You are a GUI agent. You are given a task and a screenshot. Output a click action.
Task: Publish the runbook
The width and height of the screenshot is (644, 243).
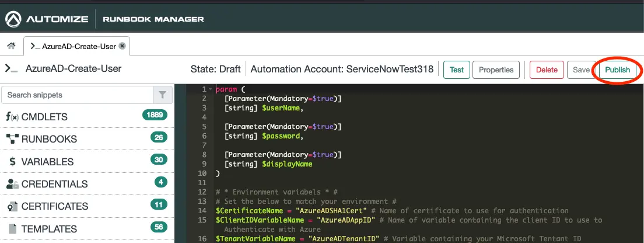617,70
